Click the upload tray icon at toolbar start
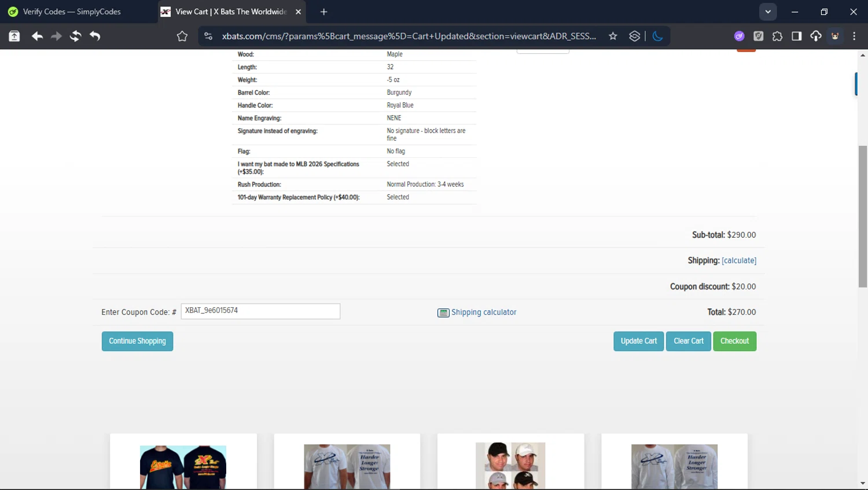868x490 pixels. click(x=14, y=36)
